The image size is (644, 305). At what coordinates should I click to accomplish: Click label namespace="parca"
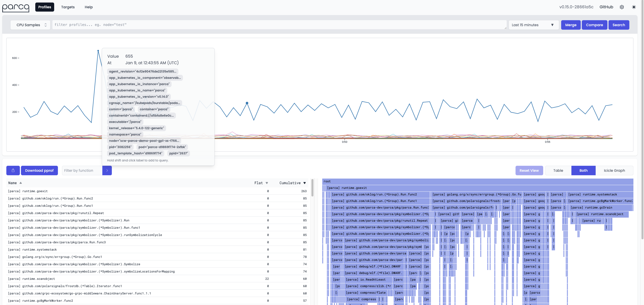pyautogui.click(x=125, y=134)
